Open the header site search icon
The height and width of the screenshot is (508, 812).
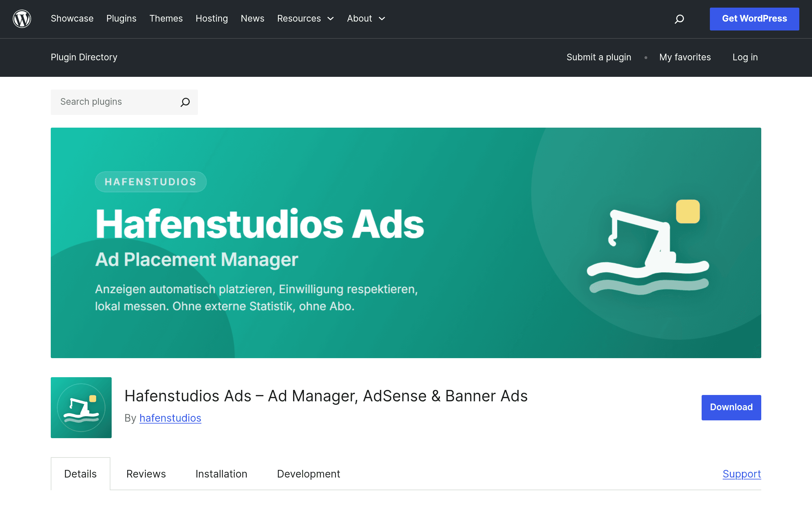tap(679, 19)
